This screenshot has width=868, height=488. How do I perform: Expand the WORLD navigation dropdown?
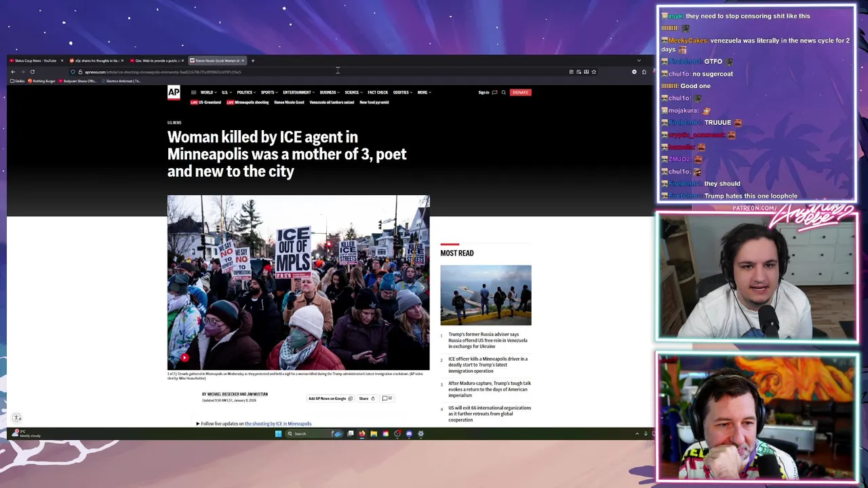[x=209, y=92]
